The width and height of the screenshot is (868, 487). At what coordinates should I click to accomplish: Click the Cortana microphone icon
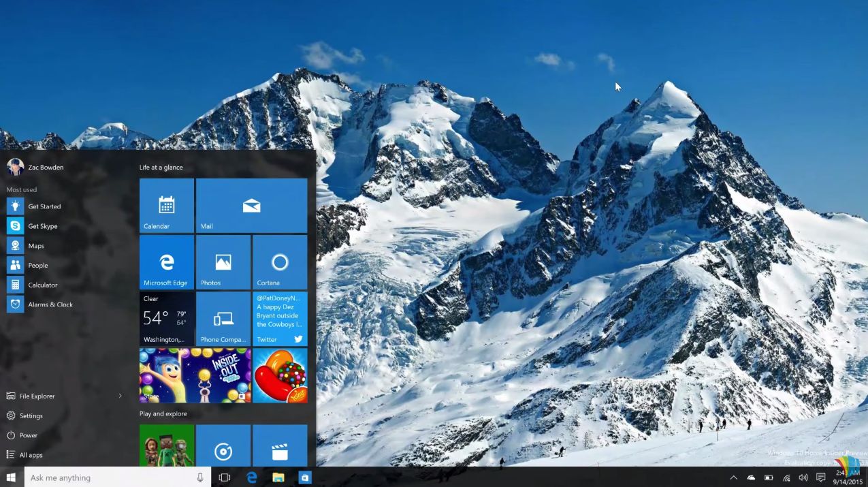(200, 477)
